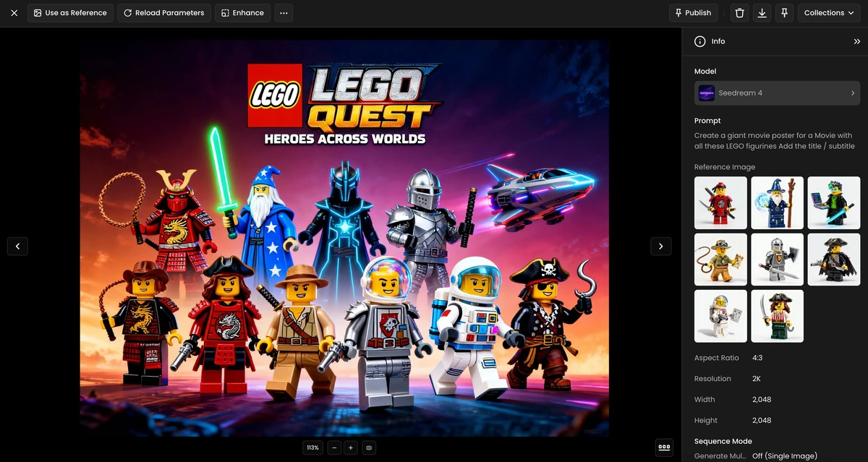Image resolution: width=868 pixels, height=462 pixels.
Task: Zoom out with the minus button
Action: [334, 448]
